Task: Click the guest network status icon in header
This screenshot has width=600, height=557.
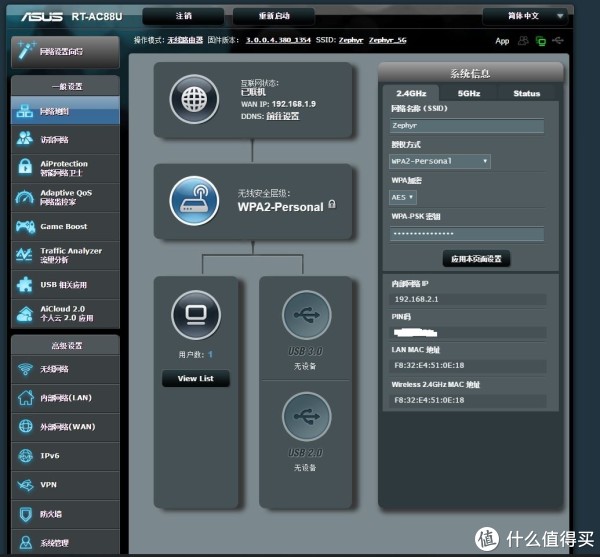Action: click(523, 41)
